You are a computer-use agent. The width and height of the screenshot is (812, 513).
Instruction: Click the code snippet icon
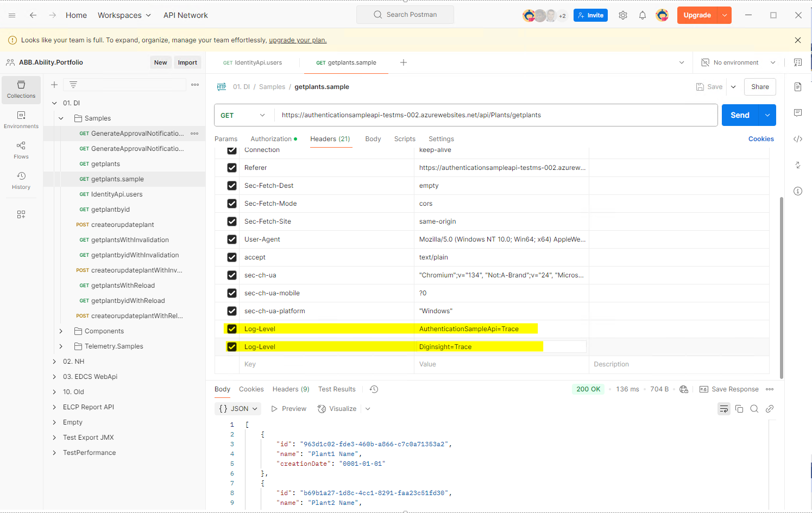click(797, 139)
